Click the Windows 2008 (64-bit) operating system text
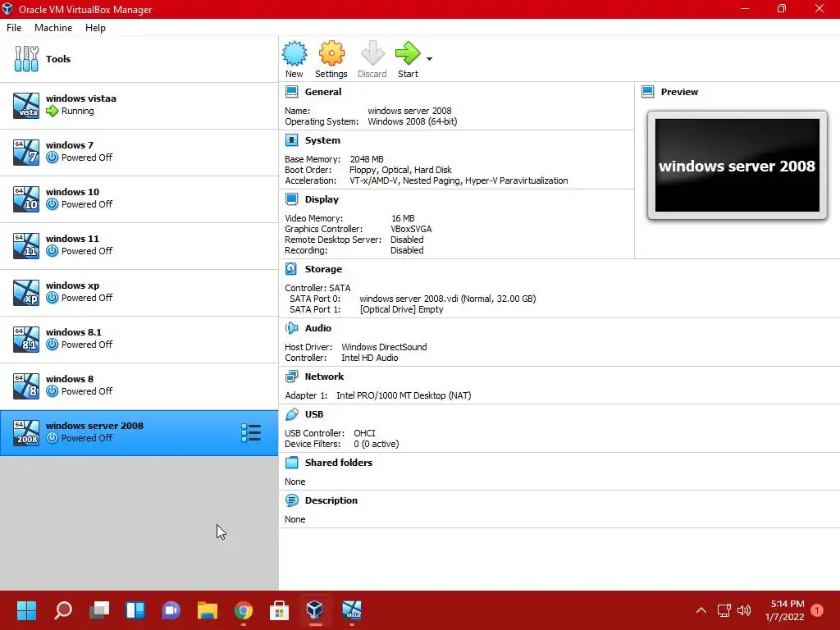Image resolution: width=840 pixels, height=630 pixels. point(412,121)
